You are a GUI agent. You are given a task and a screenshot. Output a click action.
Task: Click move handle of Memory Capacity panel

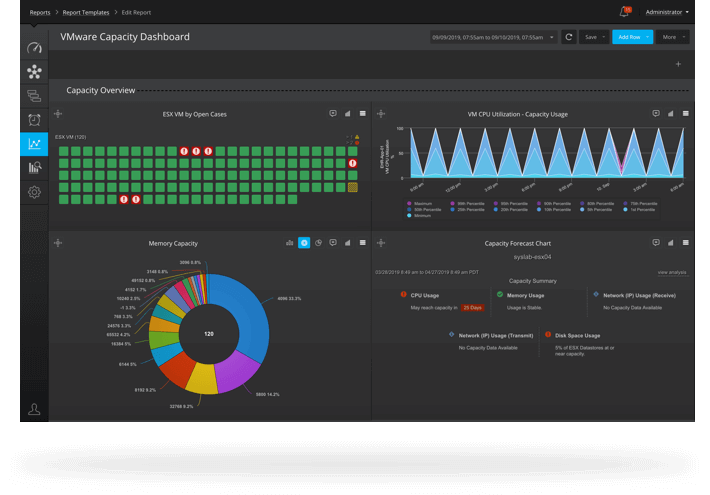pos(58,243)
